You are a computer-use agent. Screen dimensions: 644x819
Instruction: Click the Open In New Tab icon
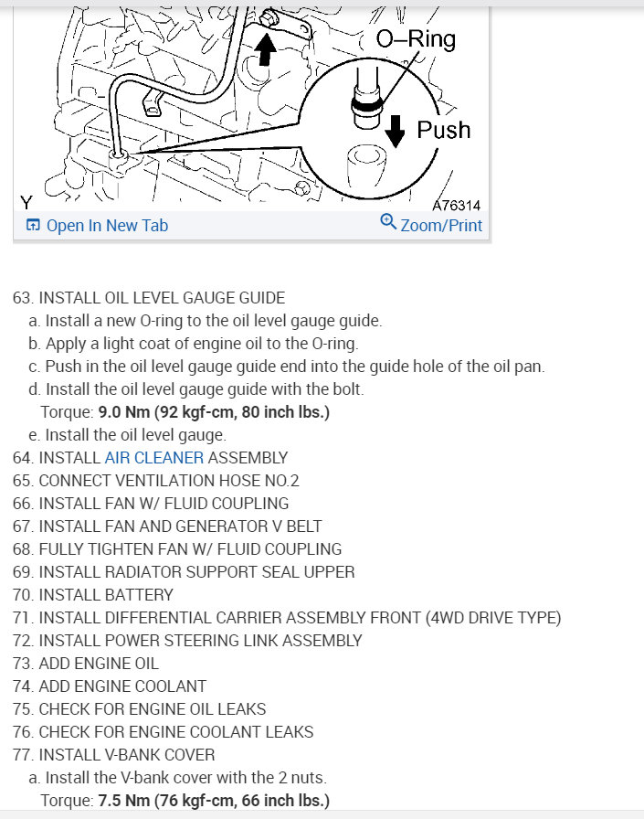click(x=33, y=225)
